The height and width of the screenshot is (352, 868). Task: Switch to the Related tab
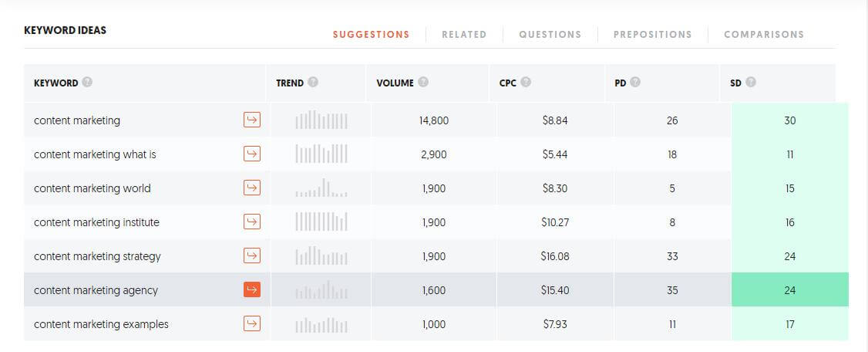tap(464, 35)
